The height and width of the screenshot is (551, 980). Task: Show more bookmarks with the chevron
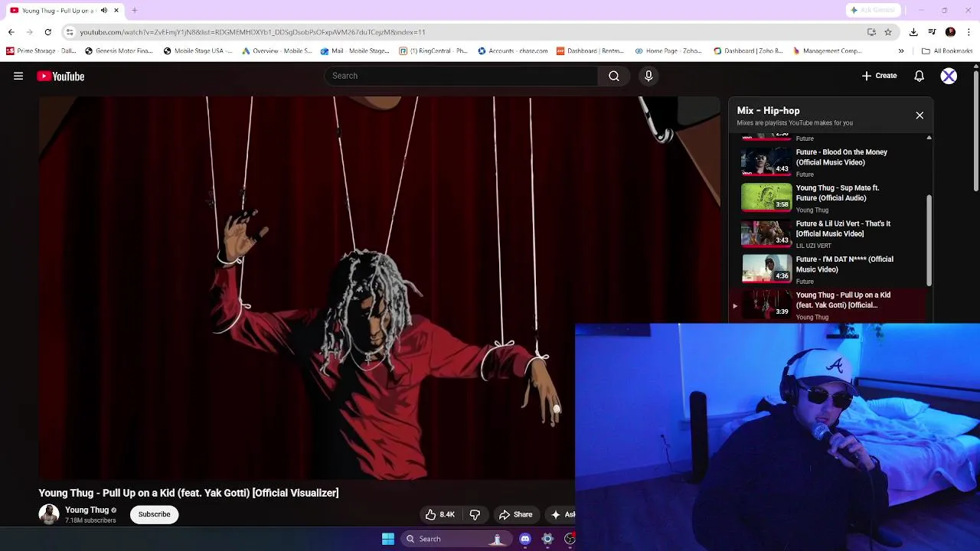(x=901, y=51)
